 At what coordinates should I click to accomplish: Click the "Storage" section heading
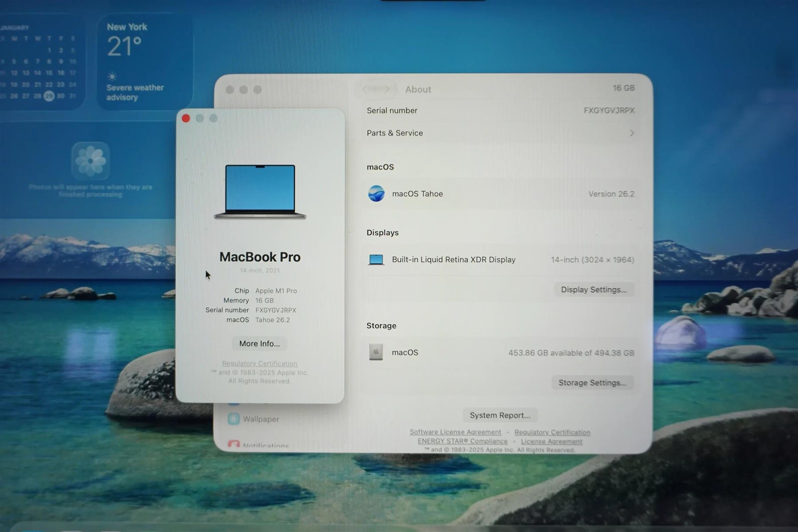click(x=382, y=326)
